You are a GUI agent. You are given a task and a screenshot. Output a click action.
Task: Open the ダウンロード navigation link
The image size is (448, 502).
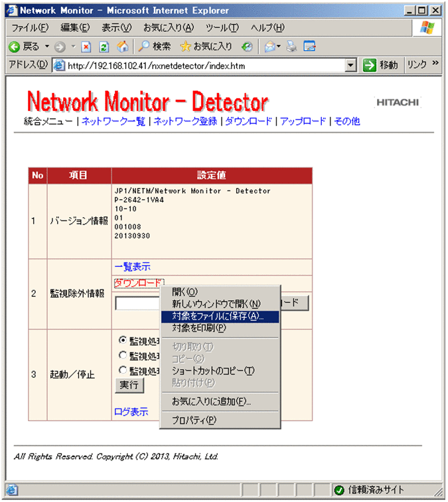coord(248,122)
